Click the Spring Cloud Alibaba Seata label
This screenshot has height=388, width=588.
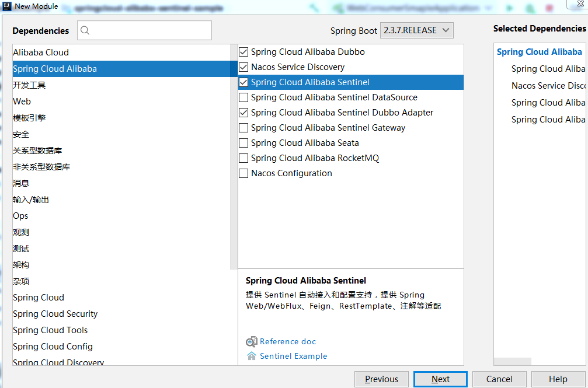[x=305, y=143]
